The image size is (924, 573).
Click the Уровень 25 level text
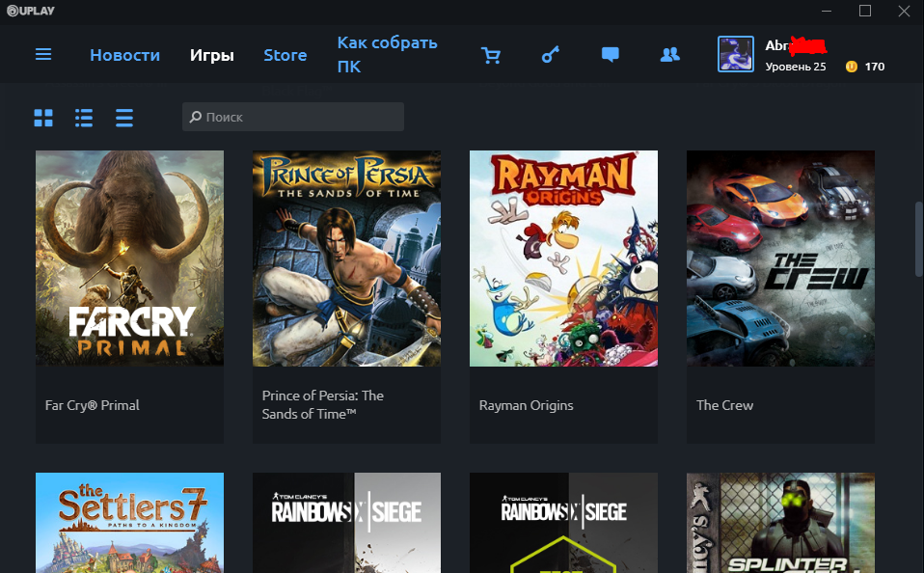coord(796,67)
